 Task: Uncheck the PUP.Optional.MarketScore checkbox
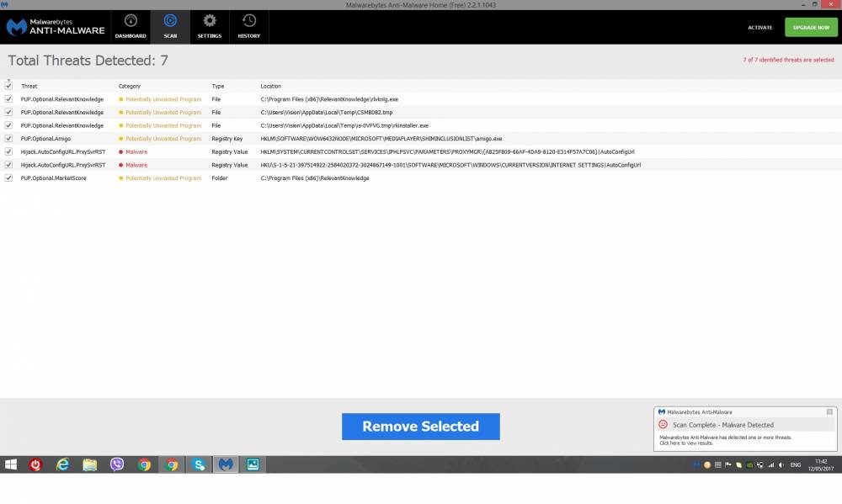click(8, 178)
